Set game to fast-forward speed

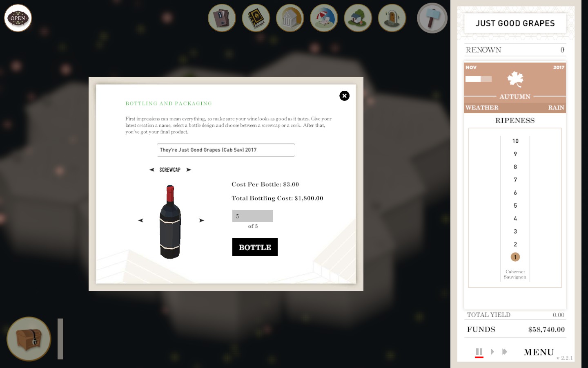[505, 352]
